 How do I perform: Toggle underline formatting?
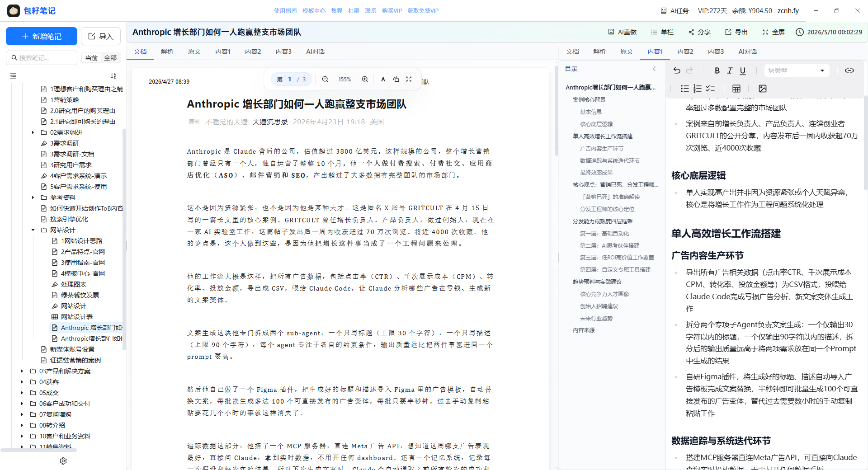(x=743, y=70)
